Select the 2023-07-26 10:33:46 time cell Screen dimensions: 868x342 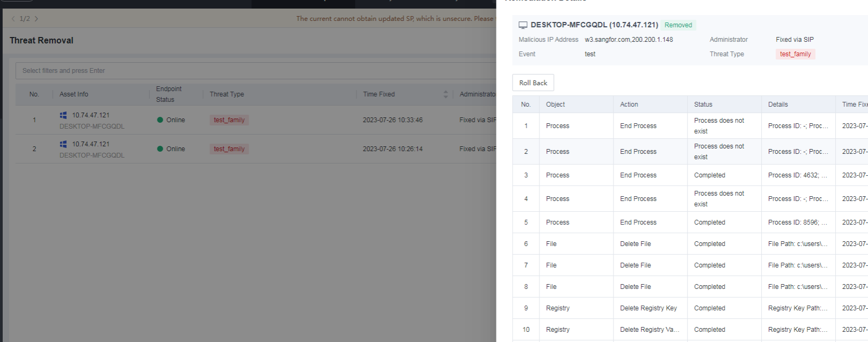[392, 120]
